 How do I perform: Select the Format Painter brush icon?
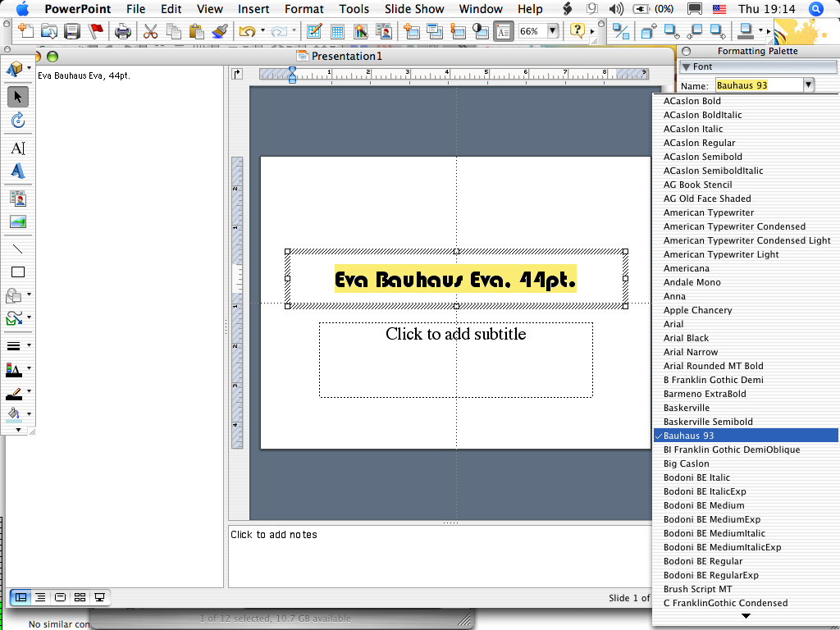(220, 31)
